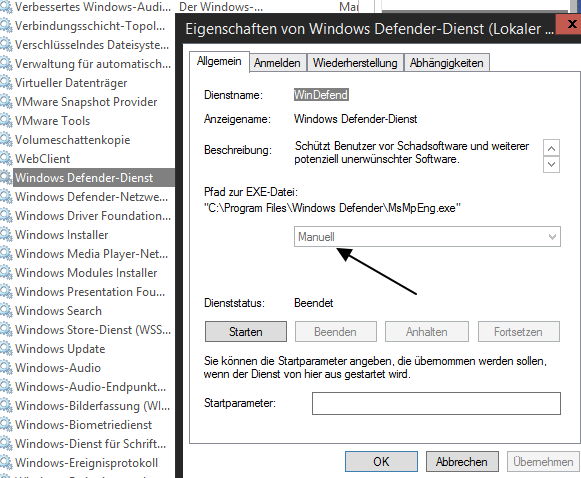Viewport: 581px width, 478px height.
Task: Click the icon next to Volumeschattenkopie
Action: click(x=6, y=140)
